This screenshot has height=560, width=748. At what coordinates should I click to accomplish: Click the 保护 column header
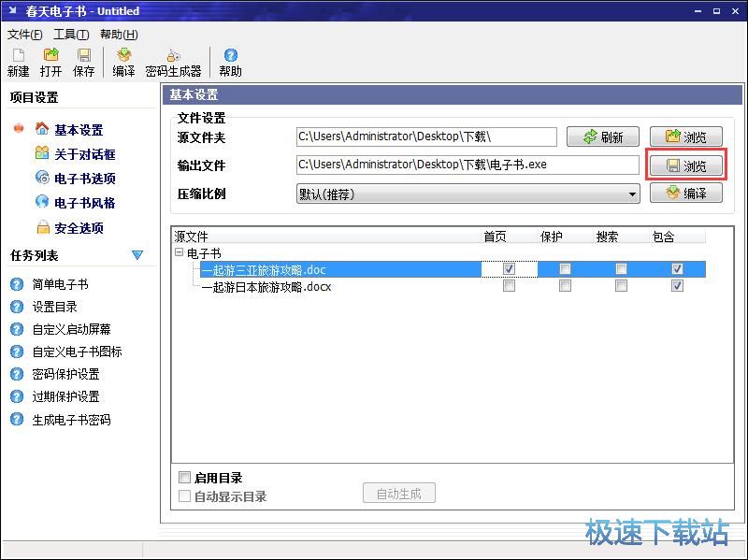pos(566,237)
